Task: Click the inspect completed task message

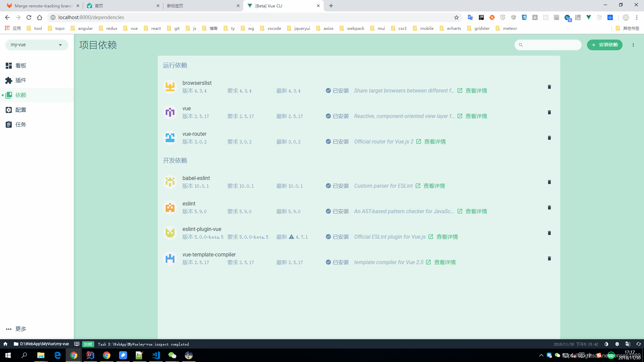Action: click(x=143, y=344)
